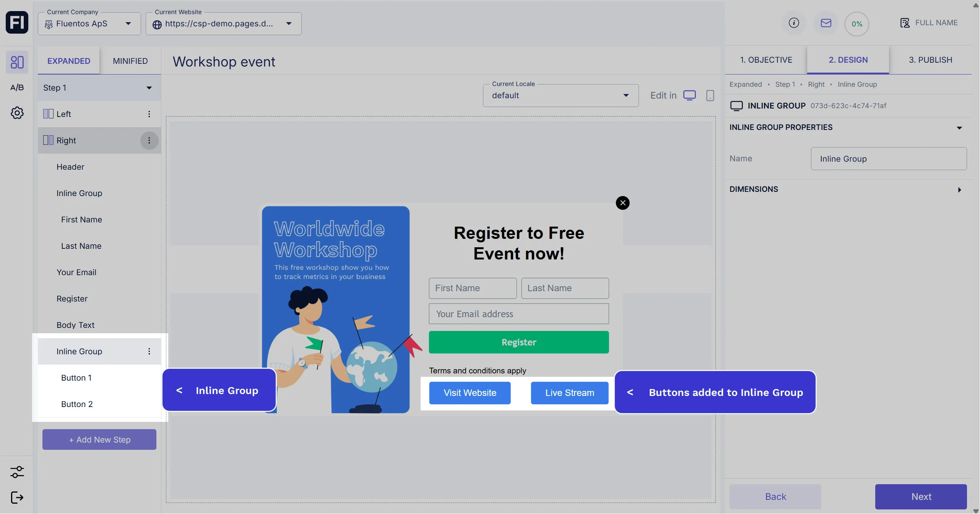
Task: Open the Current Locale dropdown
Action: [560, 96]
